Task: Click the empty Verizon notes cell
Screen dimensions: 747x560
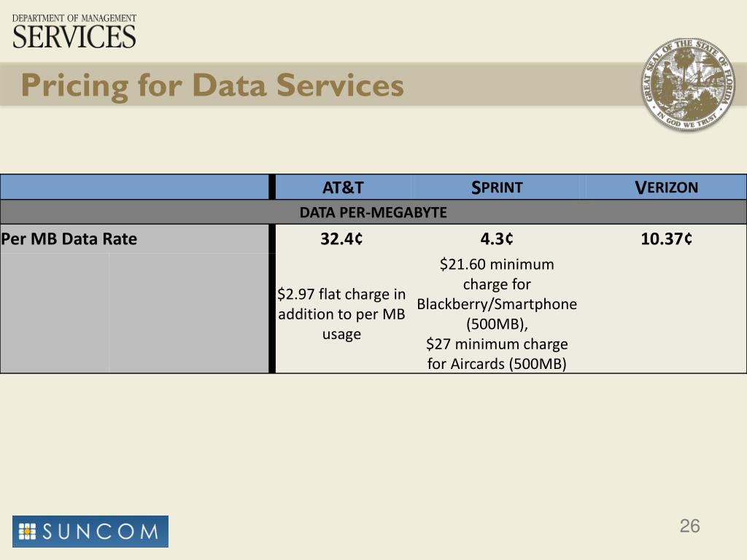Action: pyautogui.click(x=665, y=313)
